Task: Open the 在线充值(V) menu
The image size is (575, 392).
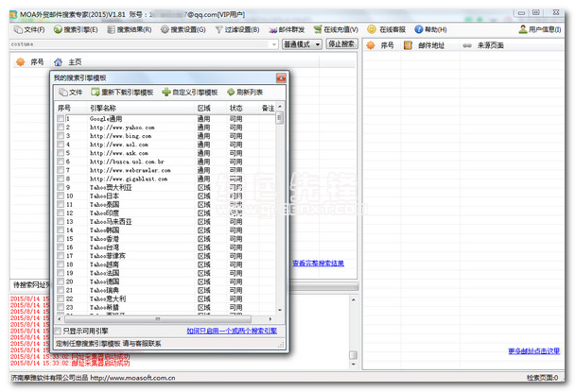Action: click(x=336, y=29)
